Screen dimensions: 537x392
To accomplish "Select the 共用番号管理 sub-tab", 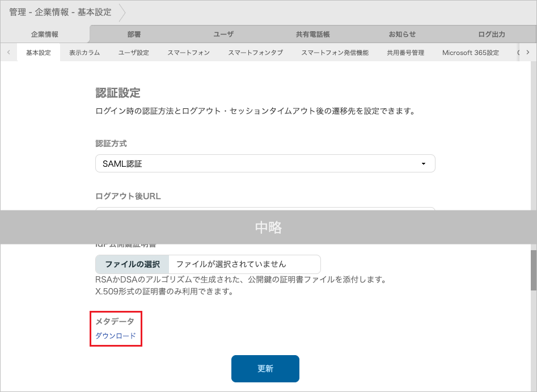I will pyautogui.click(x=405, y=53).
